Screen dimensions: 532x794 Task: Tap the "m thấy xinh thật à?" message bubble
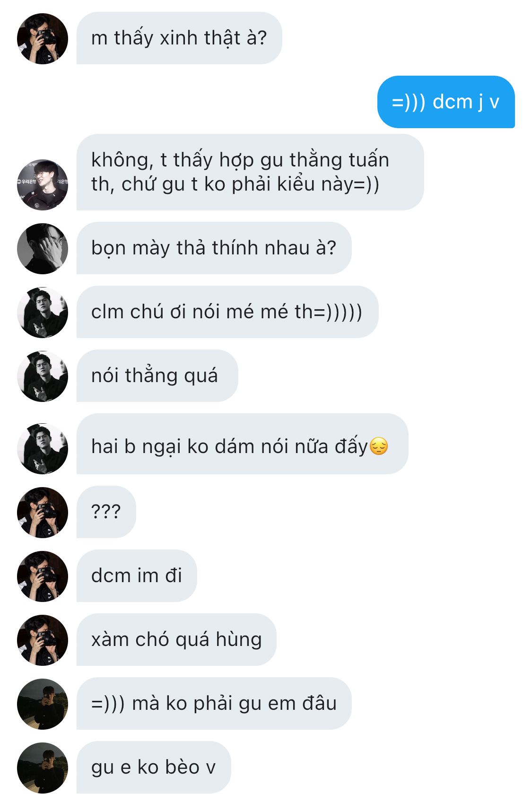pos(179,38)
